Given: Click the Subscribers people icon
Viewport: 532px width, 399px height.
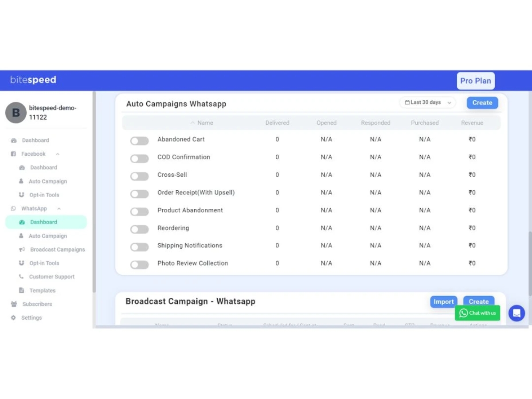Looking at the screenshot, I should pyautogui.click(x=14, y=304).
